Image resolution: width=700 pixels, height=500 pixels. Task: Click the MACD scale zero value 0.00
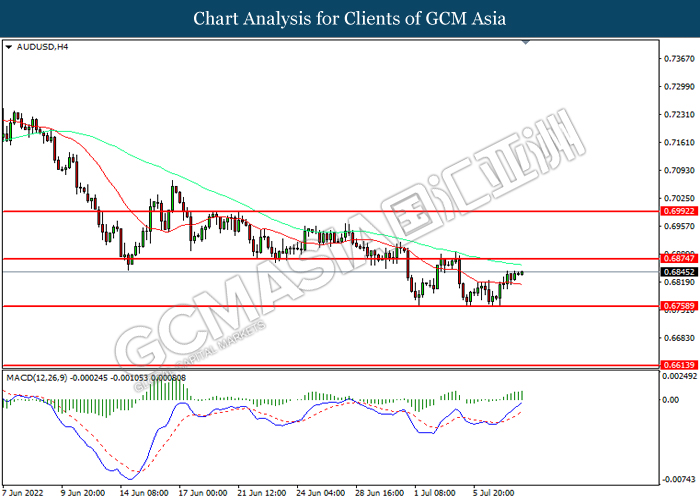pos(671,400)
